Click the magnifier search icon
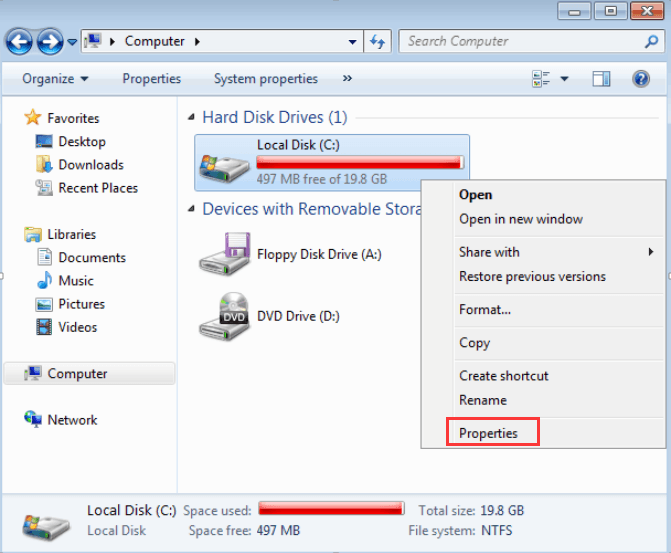The width and height of the screenshot is (671, 553). [x=651, y=42]
